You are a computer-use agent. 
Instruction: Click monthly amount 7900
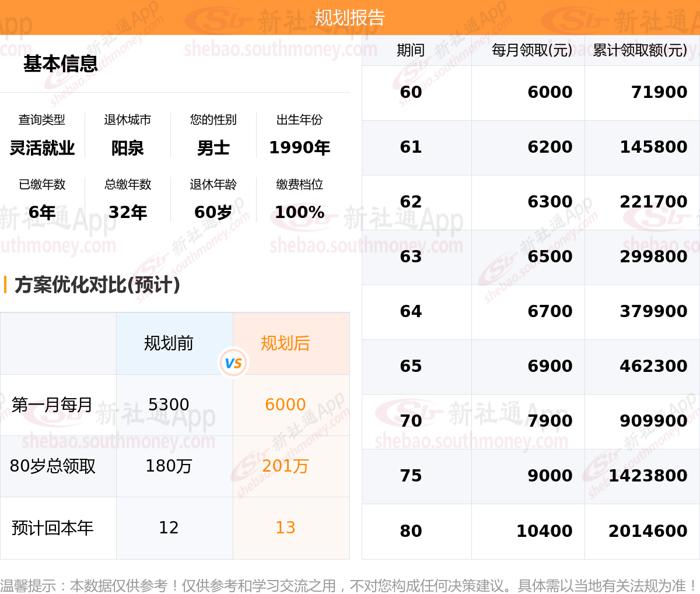point(550,421)
